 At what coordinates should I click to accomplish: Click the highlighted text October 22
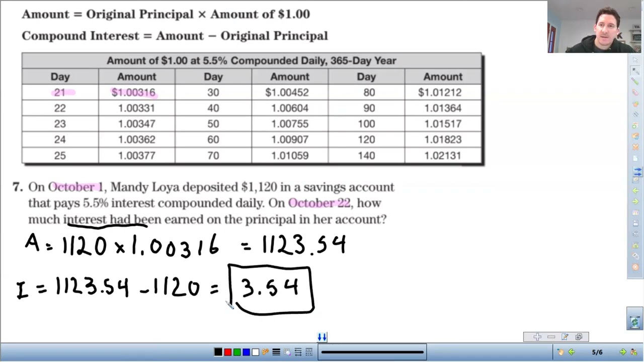pyautogui.click(x=319, y=203)
